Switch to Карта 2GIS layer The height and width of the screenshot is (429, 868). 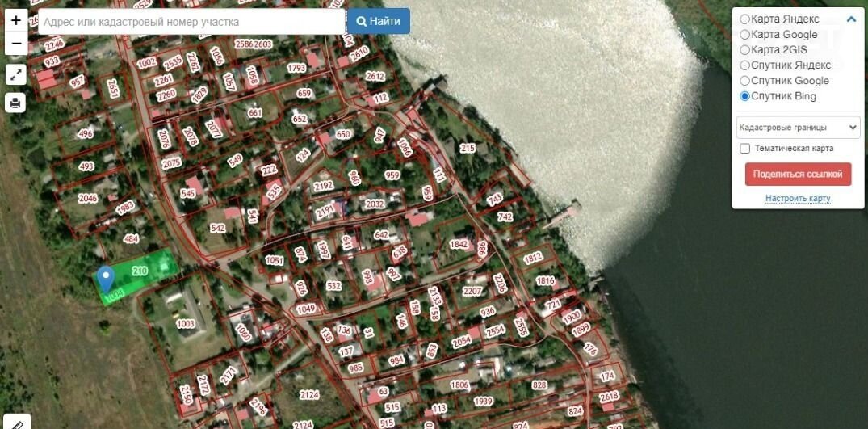744,50
